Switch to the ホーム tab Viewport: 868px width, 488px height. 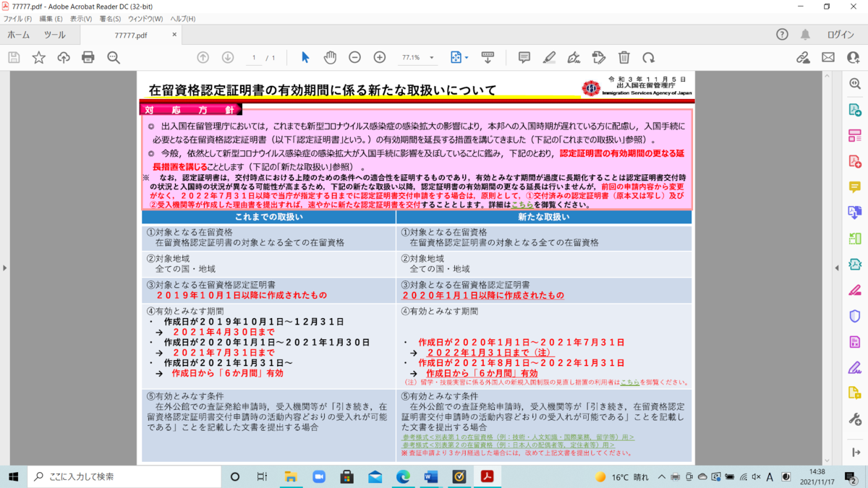pyautogui.click(x=18, y=35)
